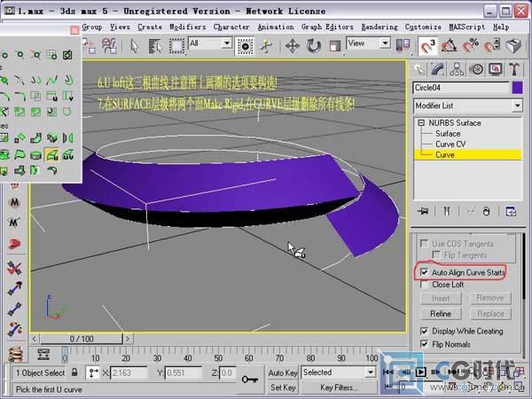Click the Selection Lock padlock icon

[x=74, y=372]
